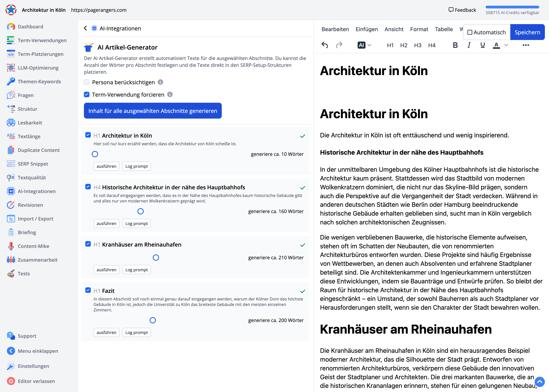Click info icon next to Persona berücksichtigen

pos(160,82)
